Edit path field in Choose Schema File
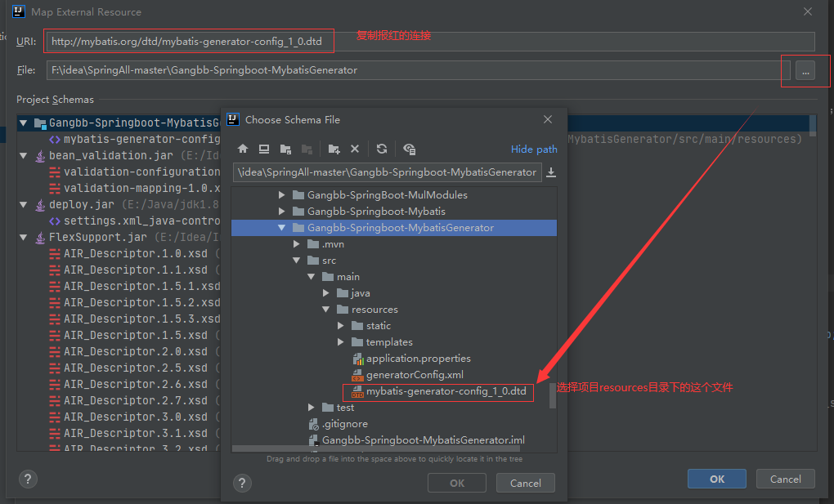 point(388,172)
